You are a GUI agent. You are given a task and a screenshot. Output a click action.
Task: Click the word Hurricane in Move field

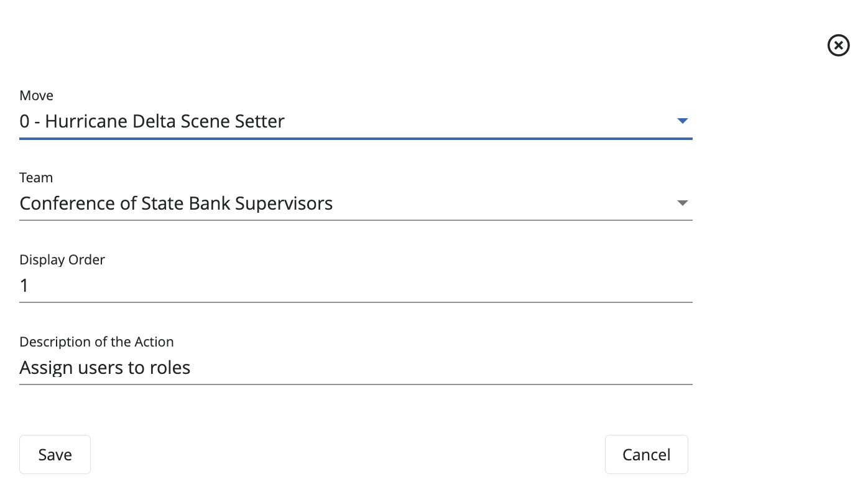click(87, 121)
